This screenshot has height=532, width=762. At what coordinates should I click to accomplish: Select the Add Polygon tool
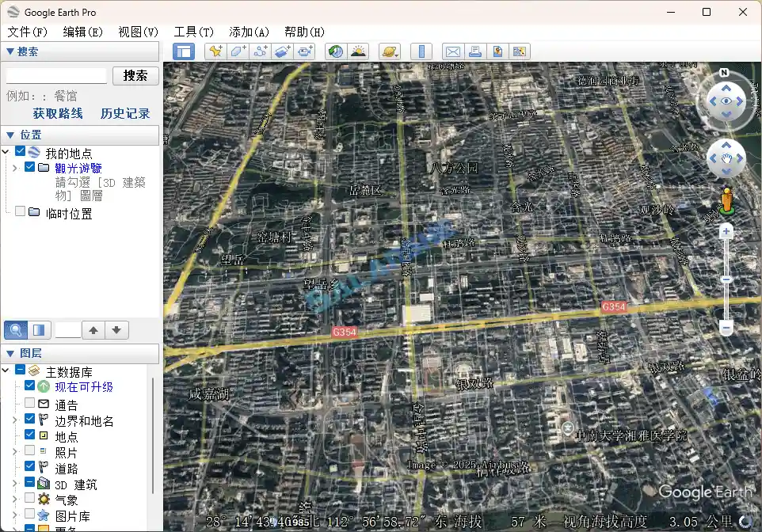coord(238,51)
